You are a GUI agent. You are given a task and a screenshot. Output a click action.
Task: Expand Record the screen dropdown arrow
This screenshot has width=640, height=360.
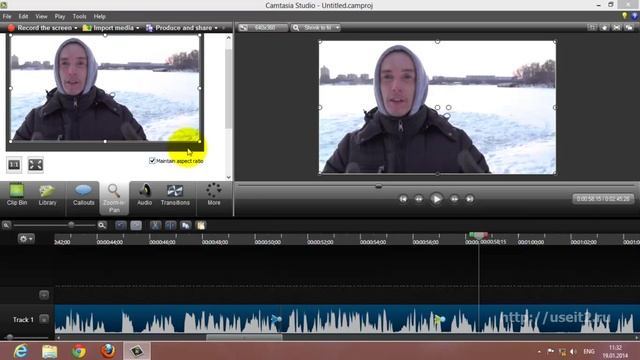pyautogui.click(x=76, y=28)
